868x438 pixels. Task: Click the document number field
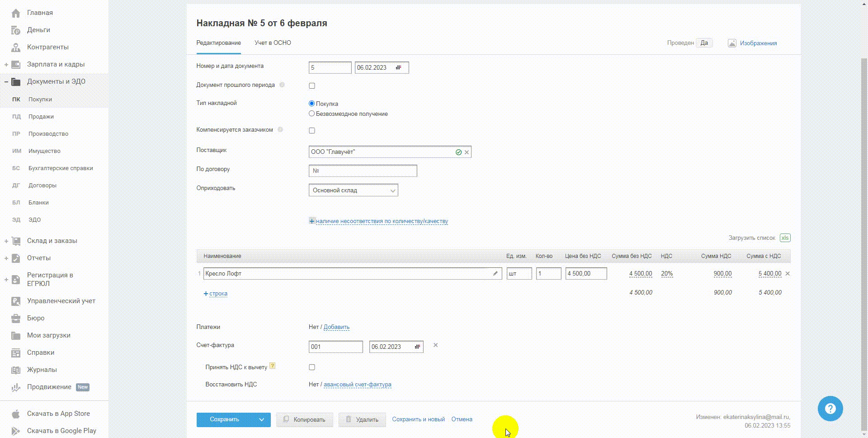tap(330, 67)
